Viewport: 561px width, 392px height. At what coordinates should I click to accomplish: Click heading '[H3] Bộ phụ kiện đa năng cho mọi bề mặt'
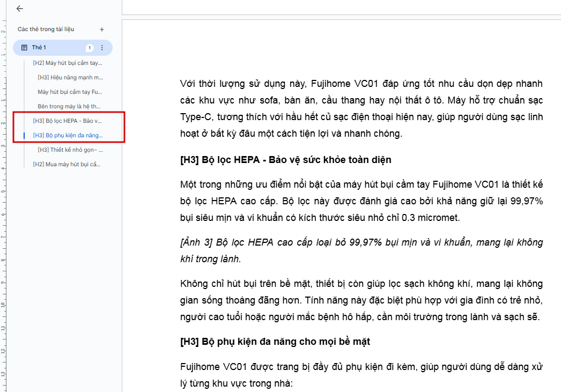[275, 342]
